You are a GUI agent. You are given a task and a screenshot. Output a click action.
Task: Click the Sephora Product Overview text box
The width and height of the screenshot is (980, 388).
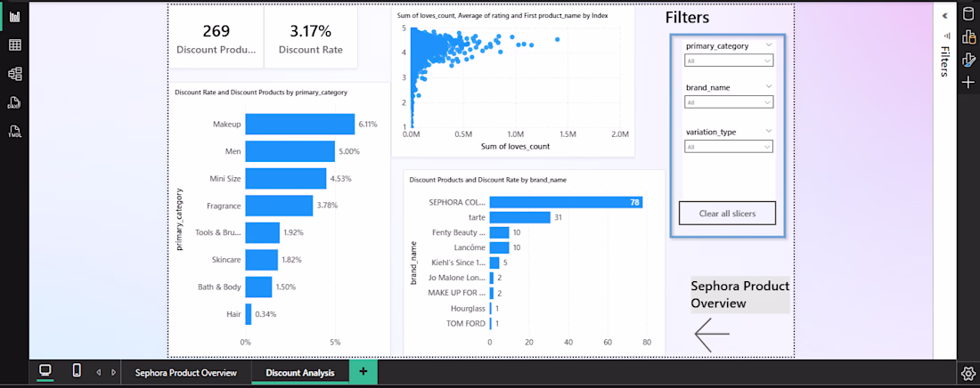click(740, 295)
